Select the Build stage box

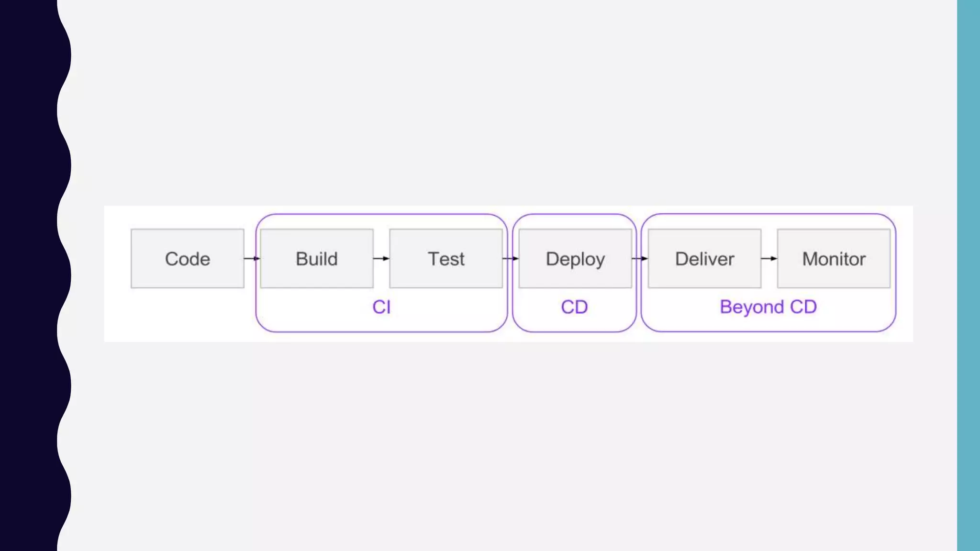click(316, 259)
